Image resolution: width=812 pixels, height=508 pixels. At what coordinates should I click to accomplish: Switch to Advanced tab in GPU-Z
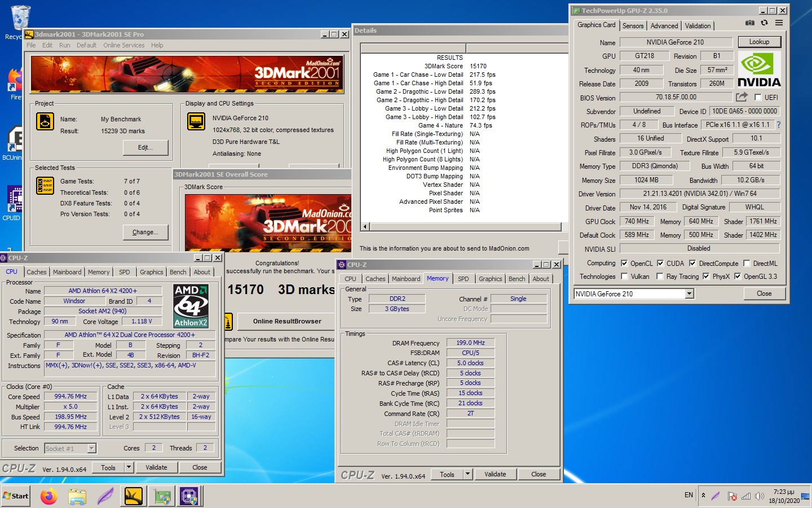(664, 26)
